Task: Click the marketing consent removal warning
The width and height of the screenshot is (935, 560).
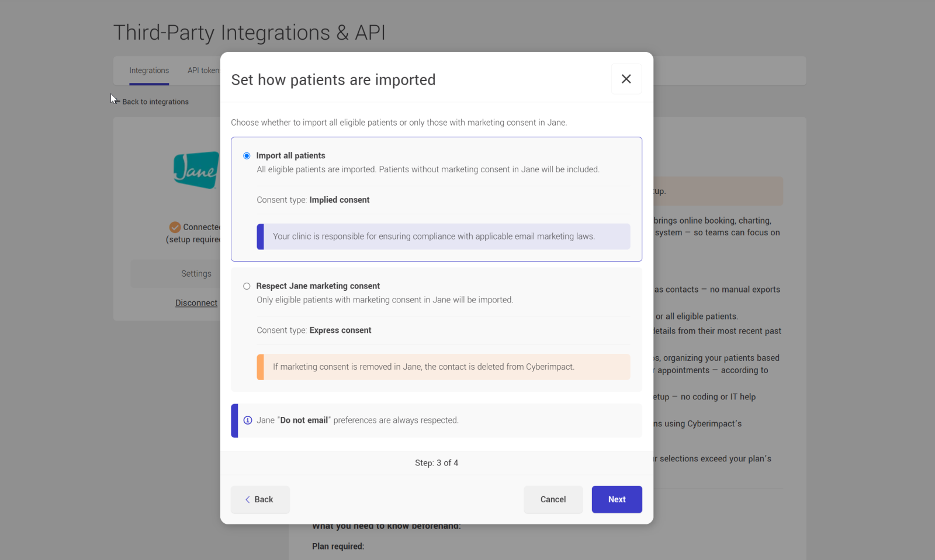Action: tap(444, 367)
